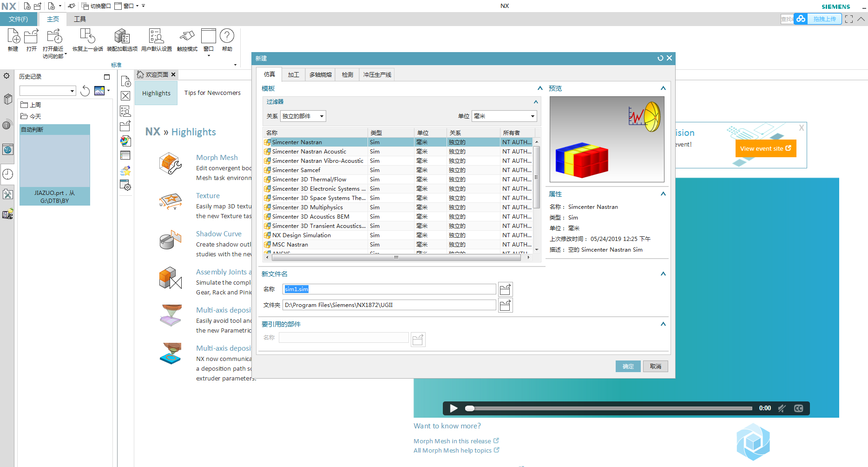Open 装配加载选项 assembly load options

tap(122, 36)
